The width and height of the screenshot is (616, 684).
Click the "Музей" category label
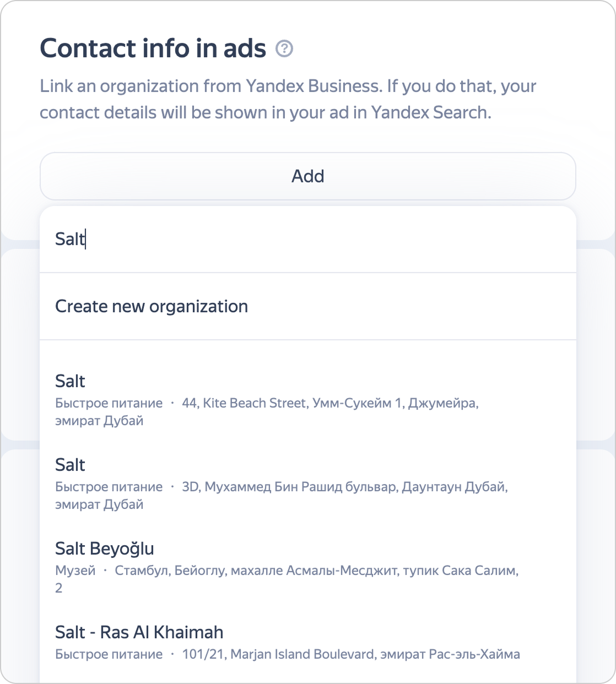pyautogui.click(x=75, y=571)
